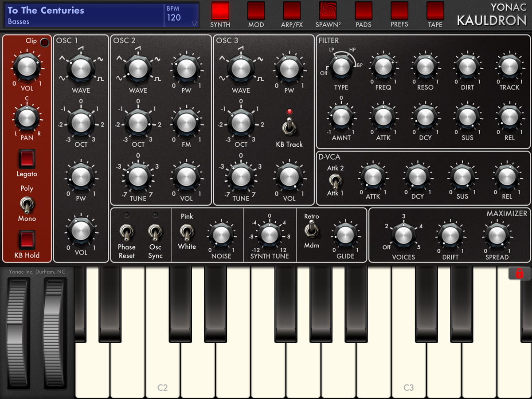532x399 pixels.
Task: Switch to the SYNTH page
Action: (220, 11)
